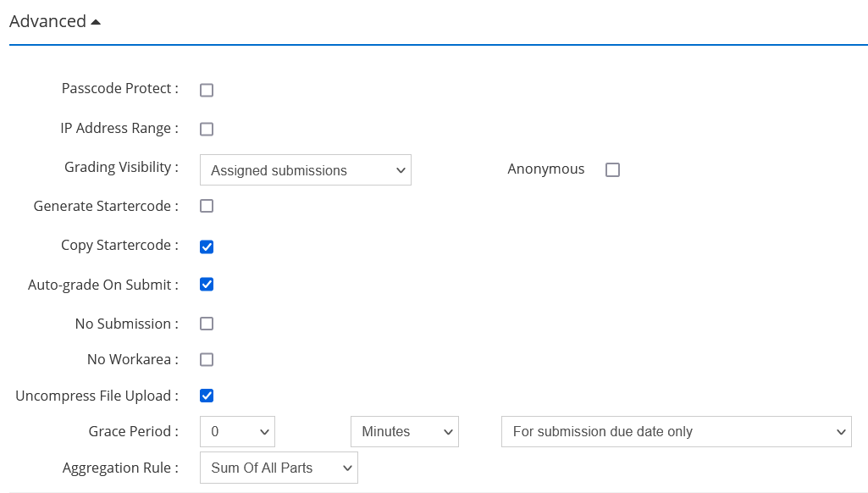The image size is (868, 493).
Task: Enable the No Workarea checkbox
Action: pyautogui.click(x=207, y=359)
